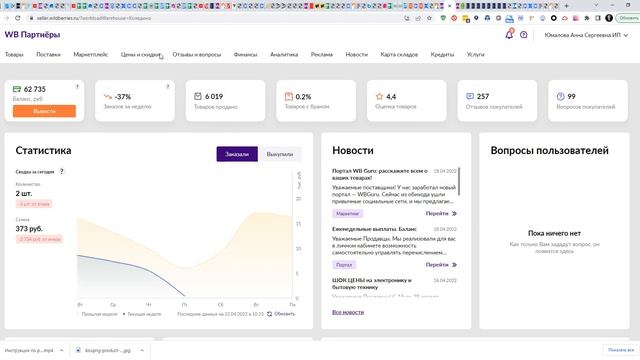Open the ШОК ЦЕНЫ на электронику news headline

point(372,284)
